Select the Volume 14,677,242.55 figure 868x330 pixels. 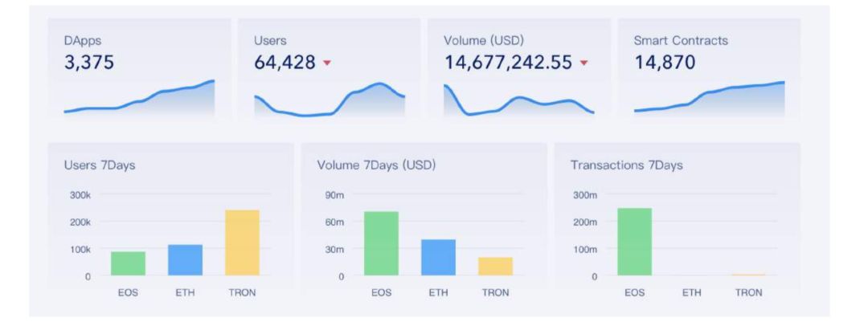(x=508, y=63)
